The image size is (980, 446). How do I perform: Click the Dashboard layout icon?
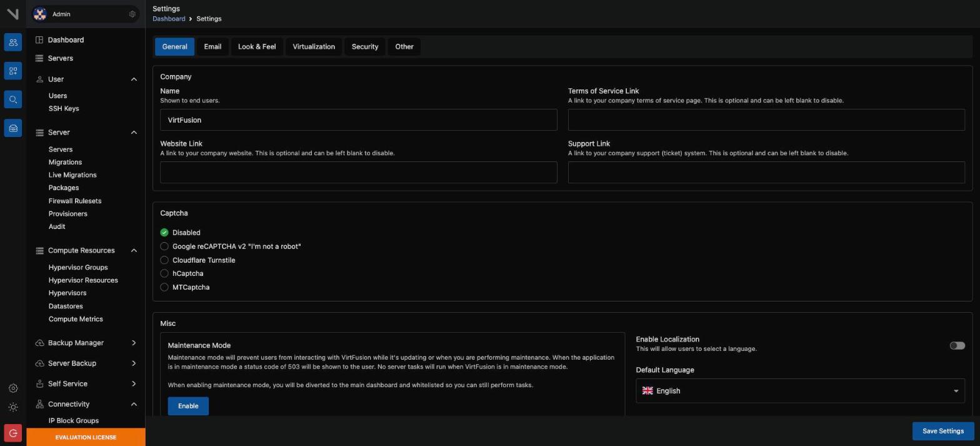[39, 40]
